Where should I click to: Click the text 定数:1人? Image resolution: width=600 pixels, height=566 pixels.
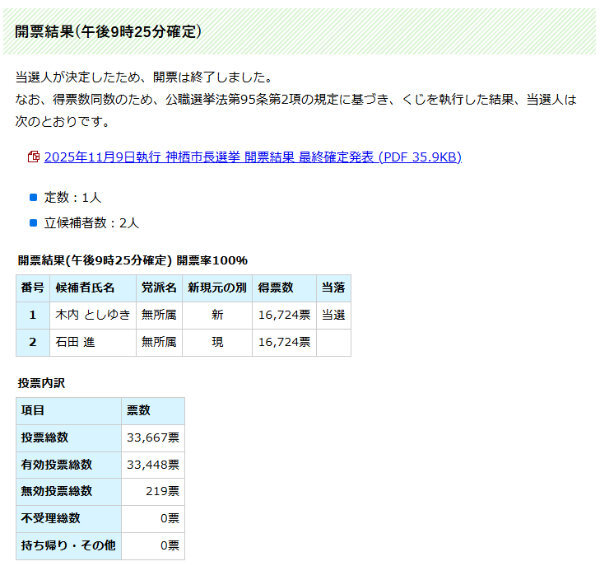click(73, 197)
